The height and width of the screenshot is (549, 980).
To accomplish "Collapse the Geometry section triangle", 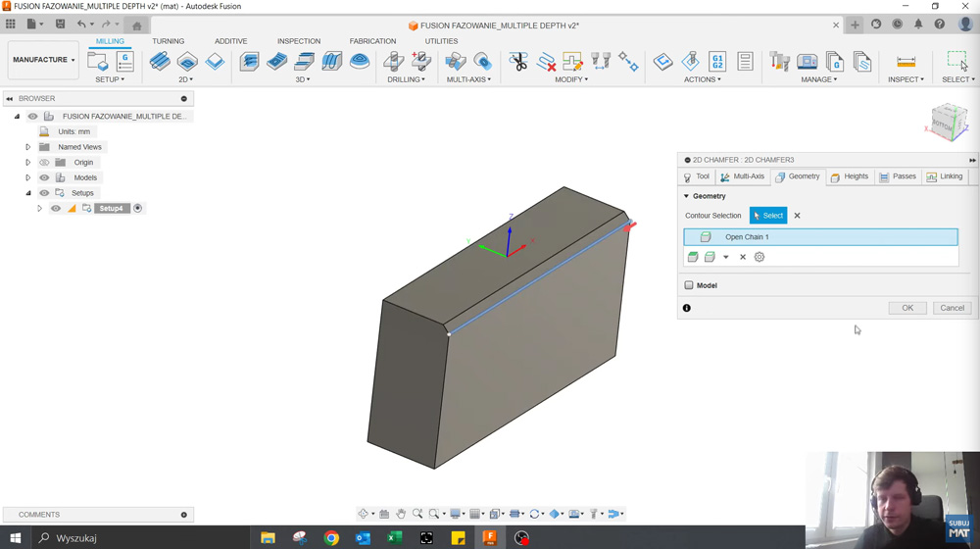I will click(686, 196).
